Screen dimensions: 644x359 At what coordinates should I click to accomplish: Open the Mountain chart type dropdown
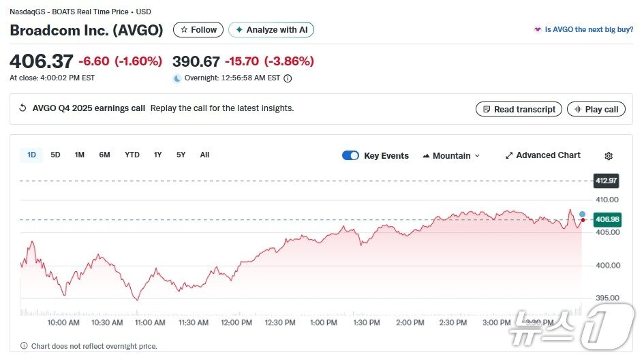pyautogui.click(x=451, y=155)
